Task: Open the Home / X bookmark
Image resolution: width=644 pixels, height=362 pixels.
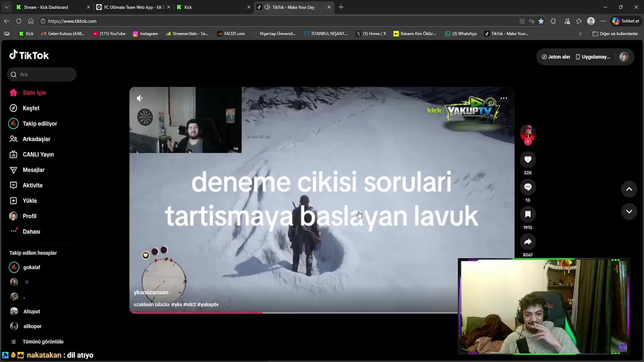Action: [x=371, y=34]
